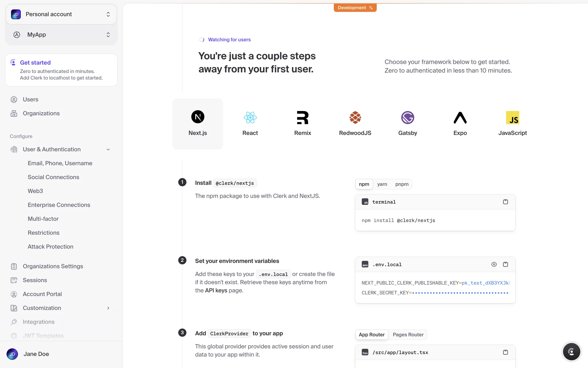Copy the .env.local environment variables

[x=505, y=264]
